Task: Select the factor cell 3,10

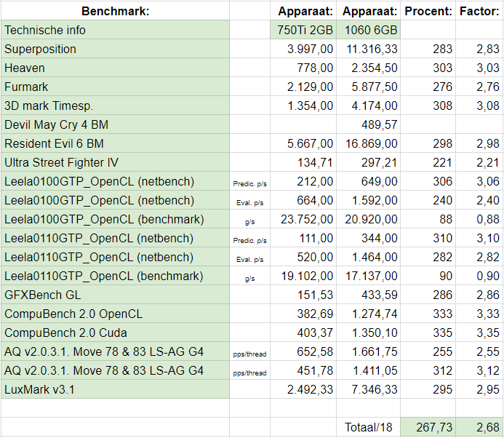Action: coord(479,239)
